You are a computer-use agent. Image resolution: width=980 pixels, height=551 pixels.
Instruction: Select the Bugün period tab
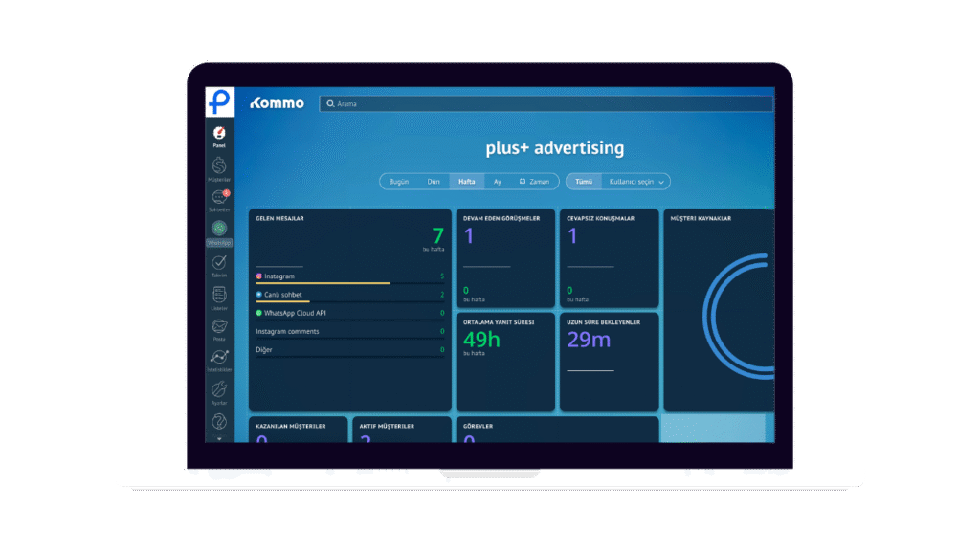coord(399,182)
